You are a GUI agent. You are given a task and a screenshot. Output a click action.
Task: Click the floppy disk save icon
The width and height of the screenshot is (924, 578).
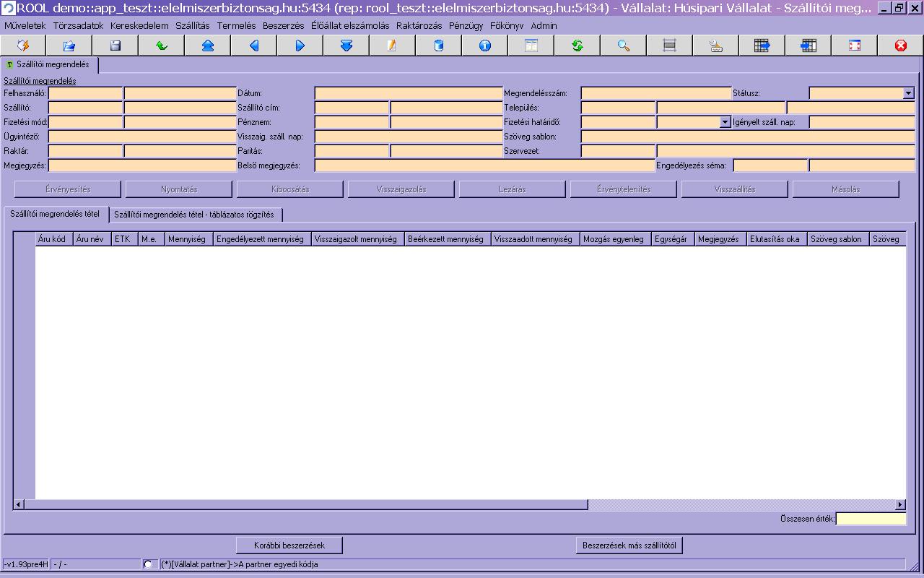coord(115,46)
